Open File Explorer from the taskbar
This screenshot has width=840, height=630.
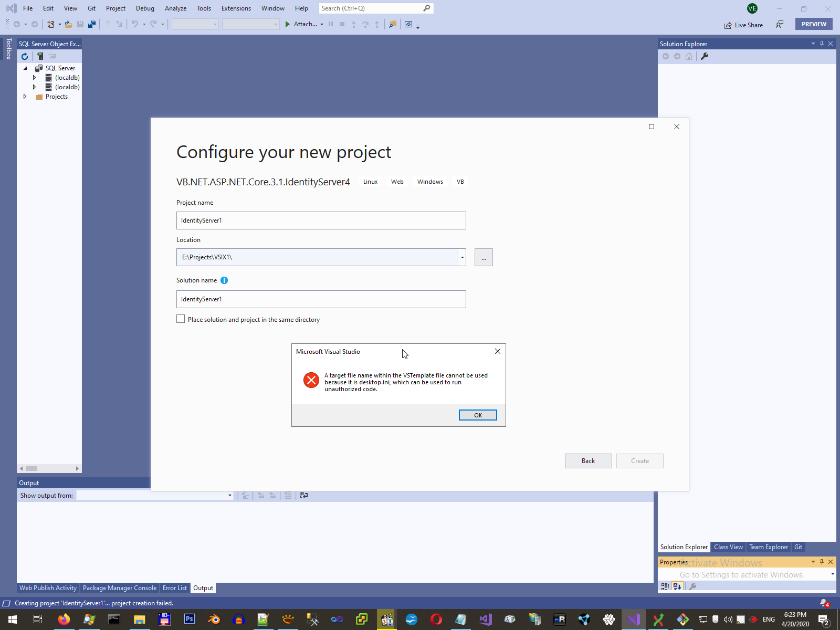point(139,619)
